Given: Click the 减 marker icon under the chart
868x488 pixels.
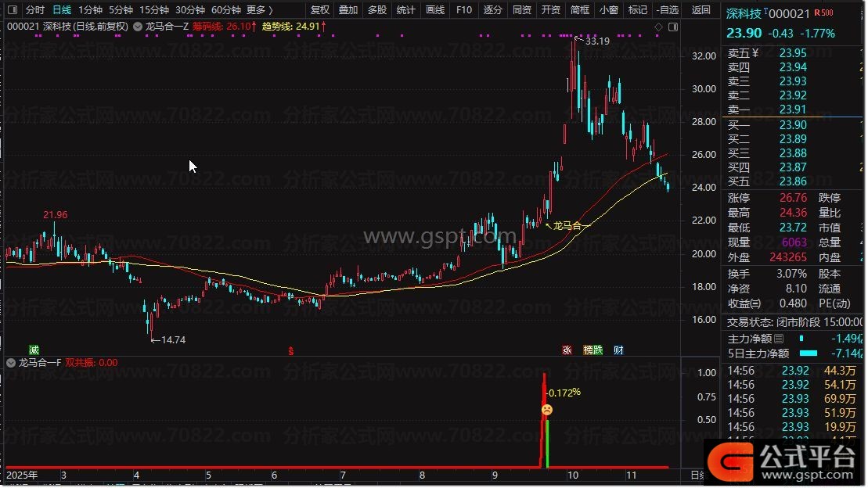Looking at the screenshot, I should tap(34, 350).
